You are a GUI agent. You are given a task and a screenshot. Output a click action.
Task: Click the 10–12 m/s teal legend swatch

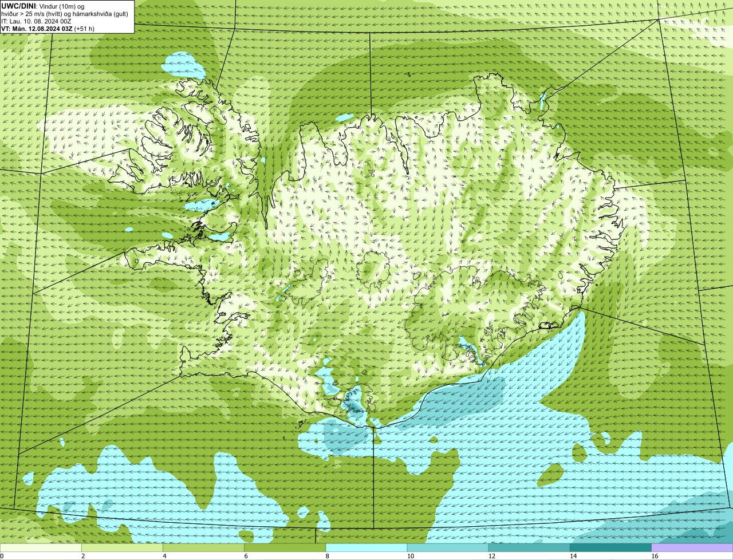[x=448, y=548]
